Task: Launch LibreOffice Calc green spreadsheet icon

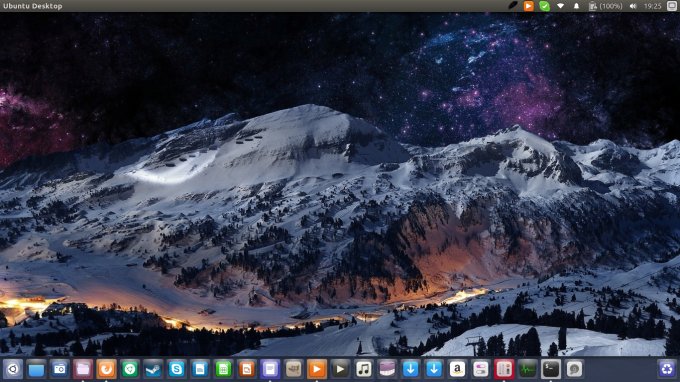Action: (x=224, y=369)
